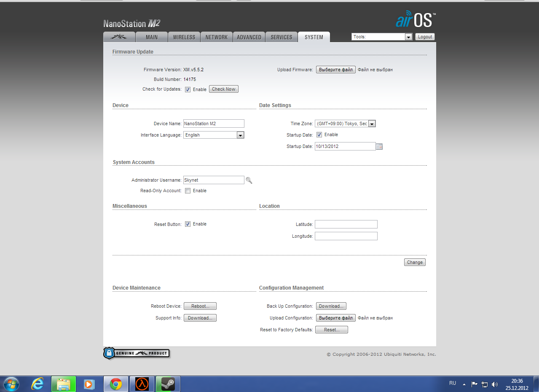
Task: Toggle the Startup Date Enable checkbox
Action: coord(319,135)
